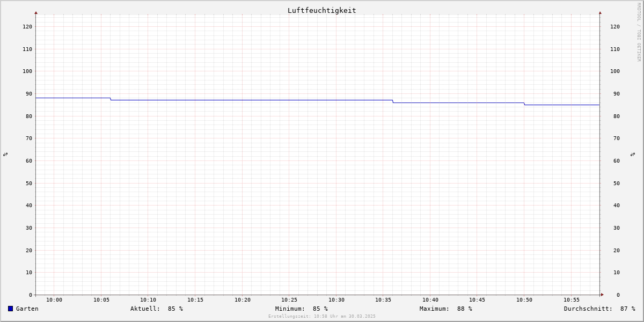Click the 10:20 time axis label
644x322 pixels.
[x=243, y=300]
